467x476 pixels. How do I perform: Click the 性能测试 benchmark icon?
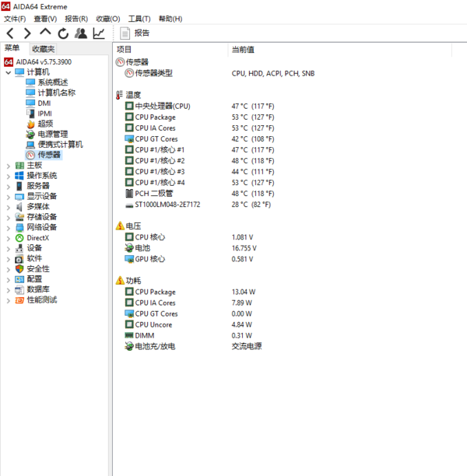(19, 300)
